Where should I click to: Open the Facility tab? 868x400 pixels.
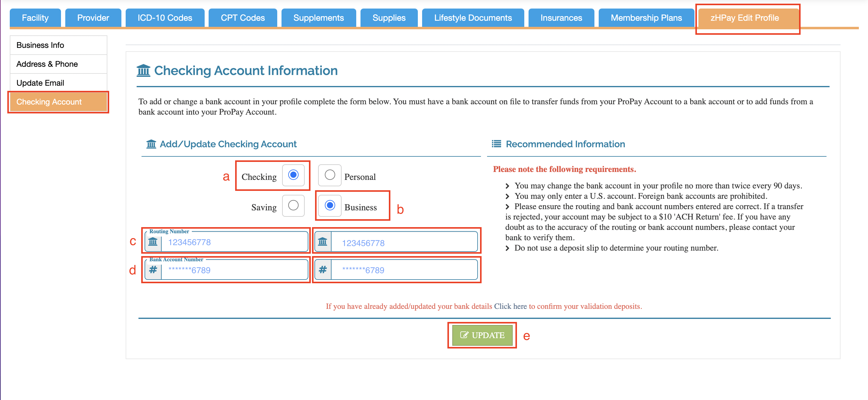pyautogui.click(x=35, y=18)
